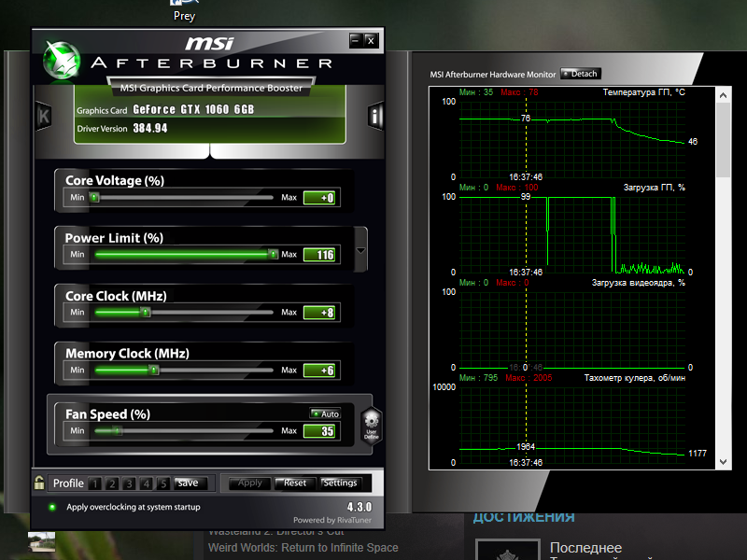The height and width of the screenshot is (560, 747).
Task: Click the 'Powered by RivaTuner' text
Action: (332, 520)
